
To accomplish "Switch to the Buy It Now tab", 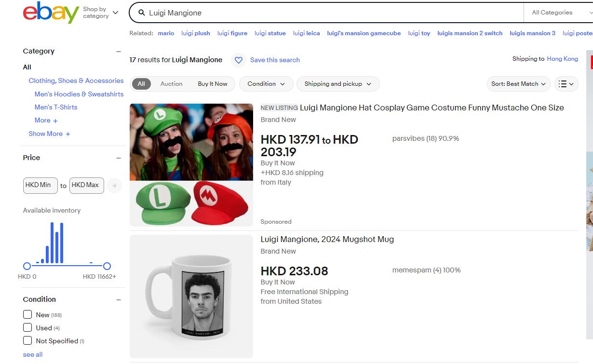I will (x=213, y=84).
